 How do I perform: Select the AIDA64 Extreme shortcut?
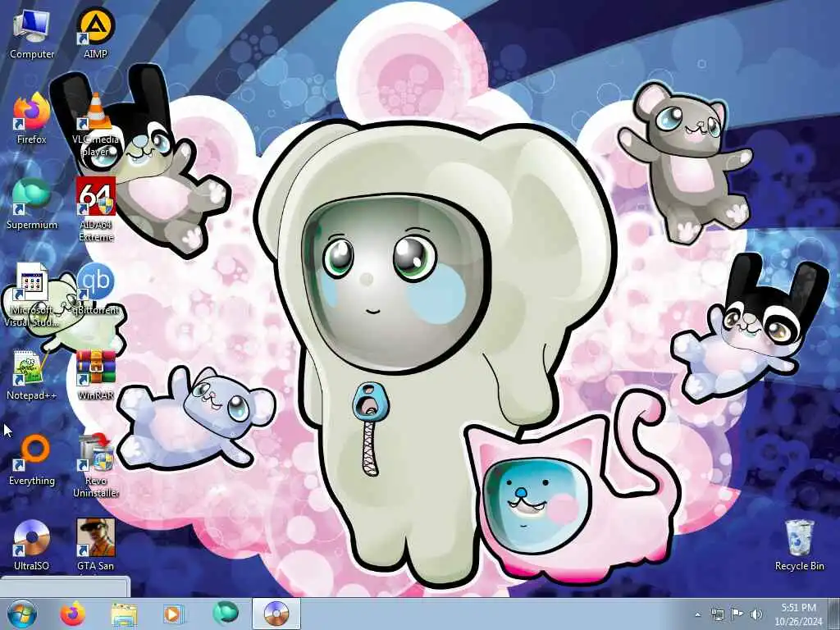pyautogui.click(x=95, y=210)
